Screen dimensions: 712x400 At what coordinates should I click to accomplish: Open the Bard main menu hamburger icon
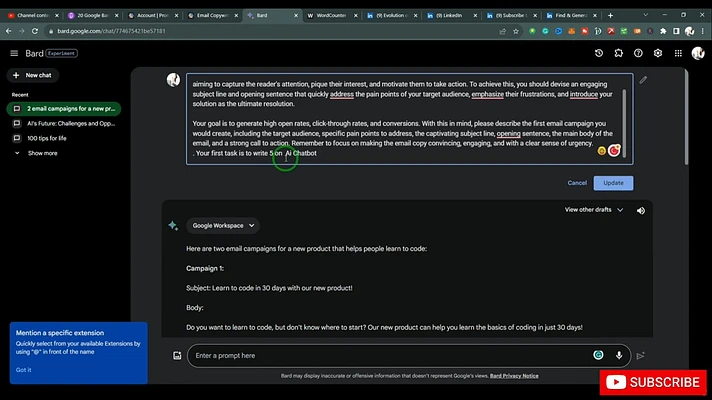click(x=14, y=53)
